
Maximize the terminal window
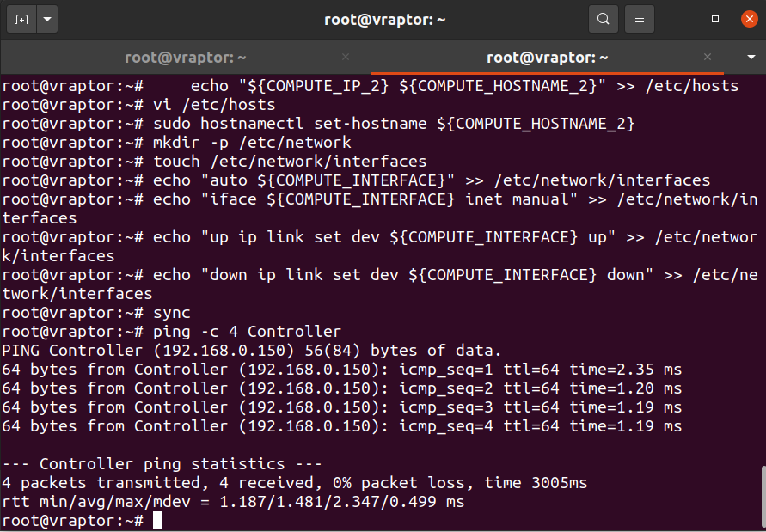click(715, 20)
